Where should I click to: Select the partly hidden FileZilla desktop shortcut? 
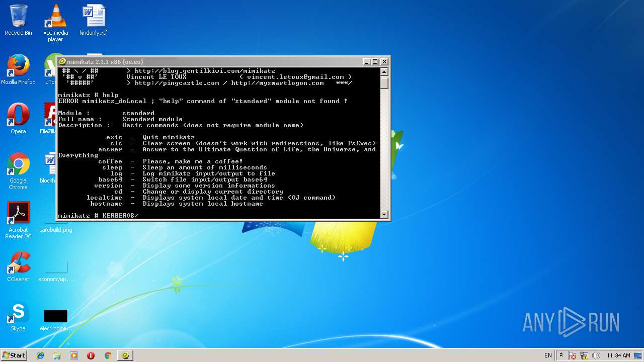tap(49, 119)
